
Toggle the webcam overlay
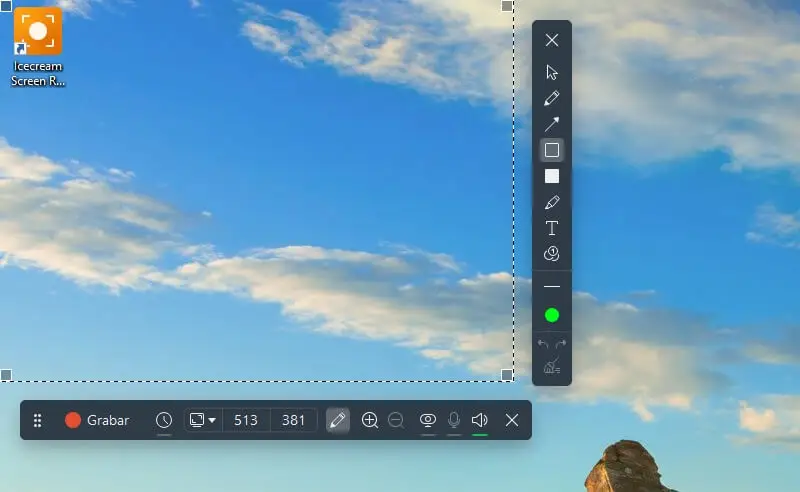point(428,421)
